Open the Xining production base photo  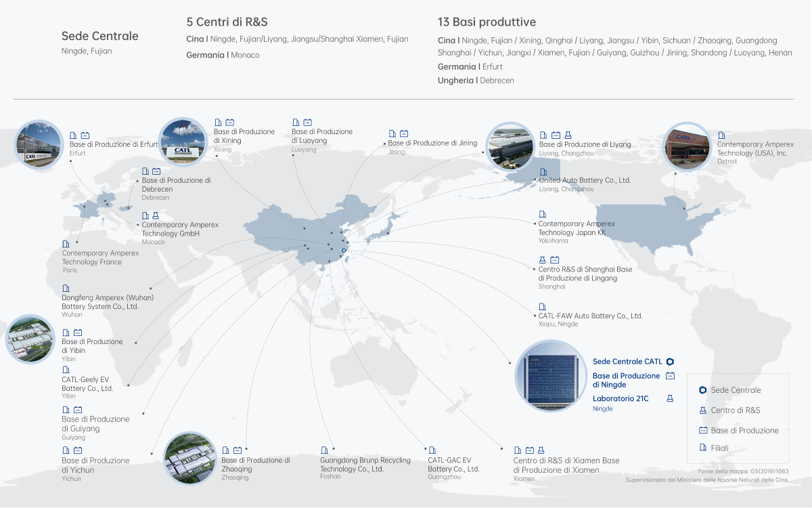(183, 142)
